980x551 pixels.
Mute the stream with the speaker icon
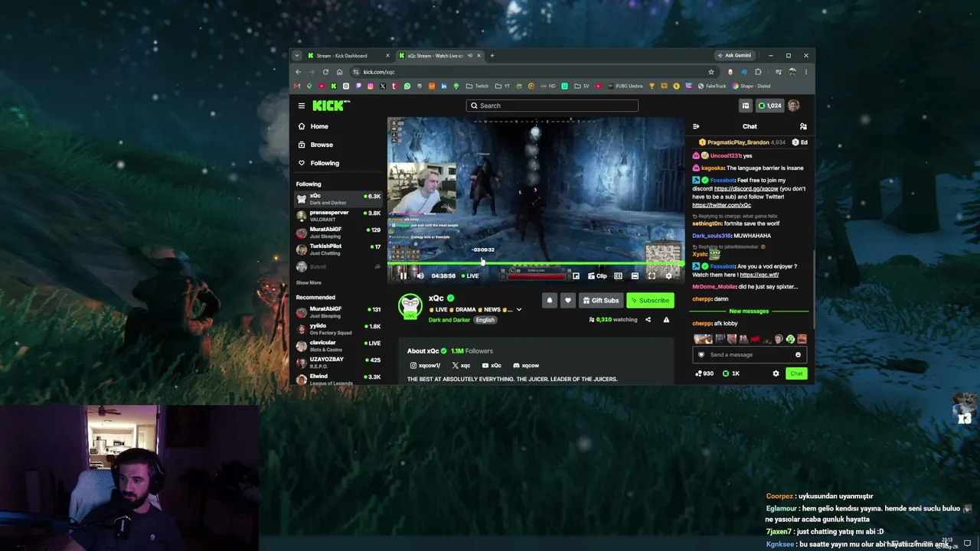(420, 275)
